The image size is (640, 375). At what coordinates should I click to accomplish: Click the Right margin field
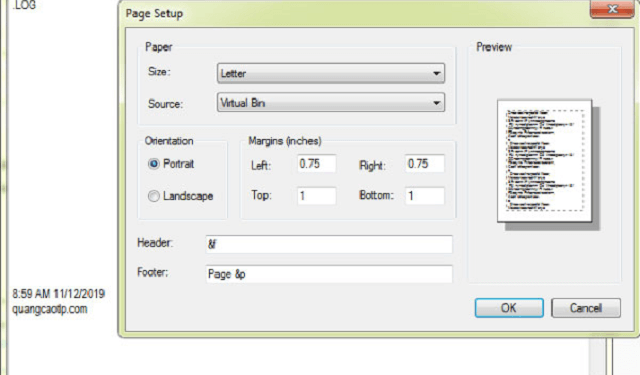[424, 164]
